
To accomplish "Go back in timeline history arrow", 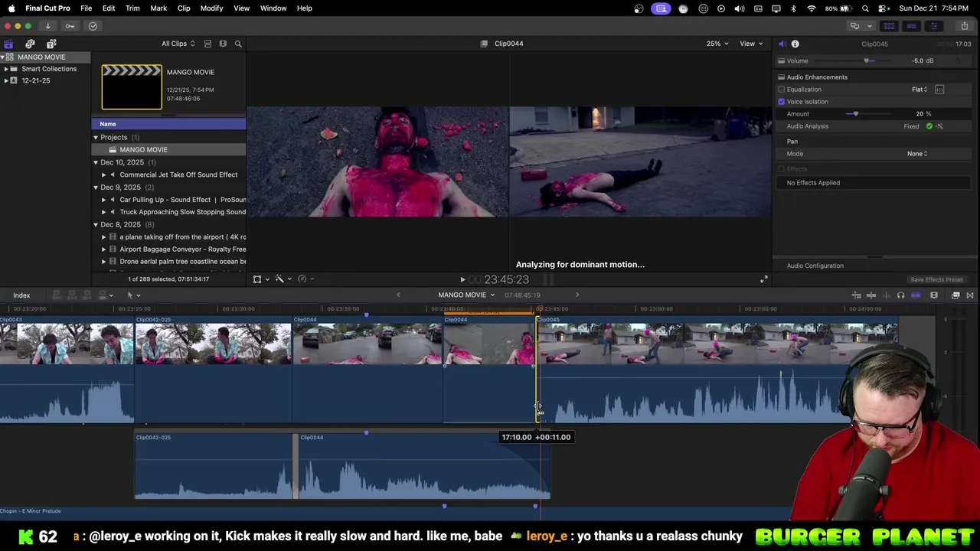I will tap(398, 295).
